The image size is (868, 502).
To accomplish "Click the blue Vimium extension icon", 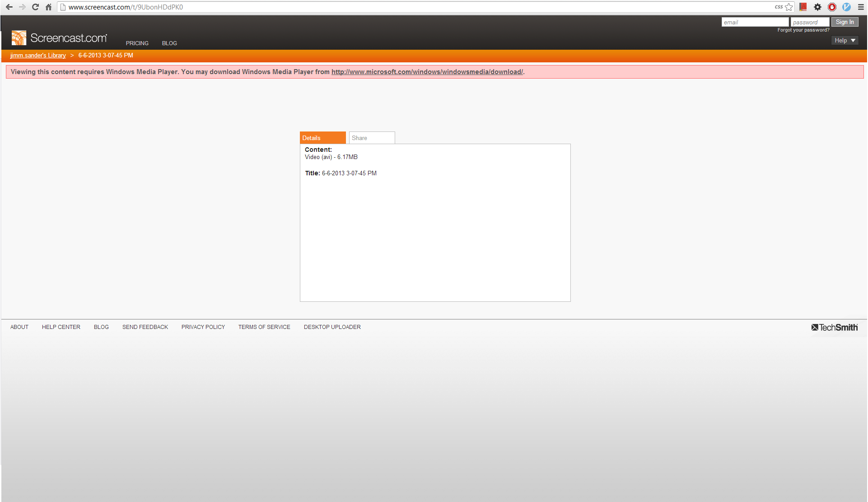I will (846, 7).
